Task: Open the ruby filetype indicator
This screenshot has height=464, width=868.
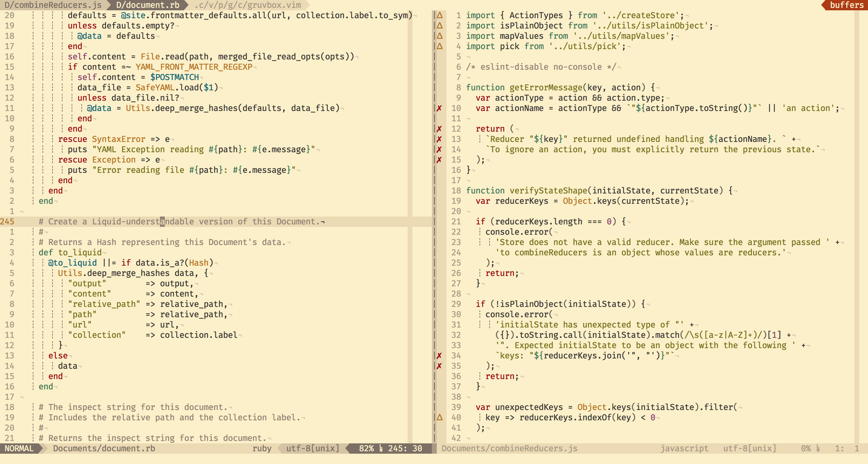Action: (x=262, y=448)
